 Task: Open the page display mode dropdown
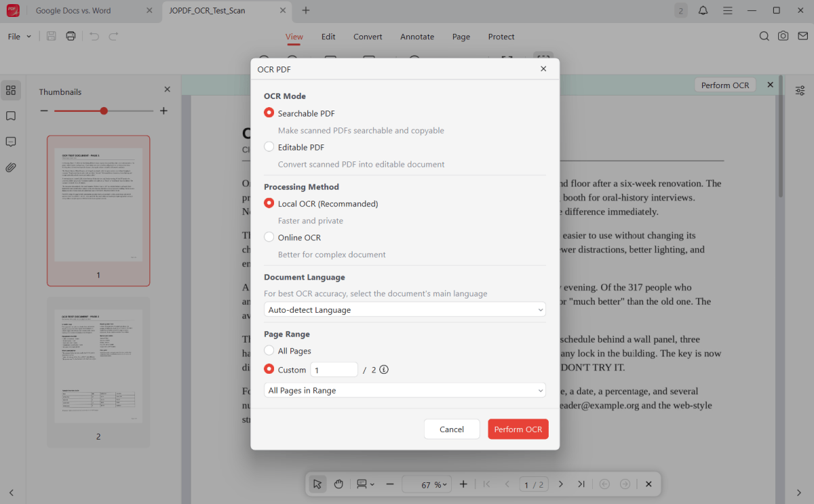pyautogui.click(x=365, y=484)
